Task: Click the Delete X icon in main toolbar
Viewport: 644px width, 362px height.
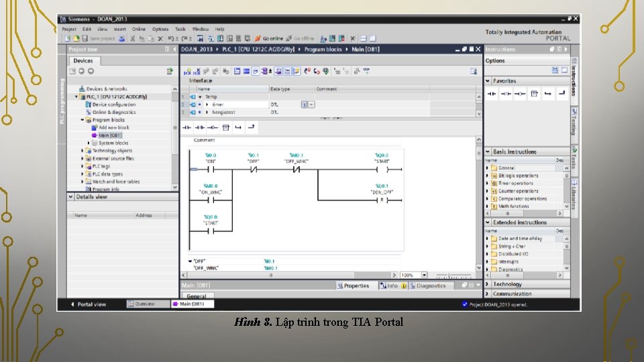Action: tap(160, 39)
